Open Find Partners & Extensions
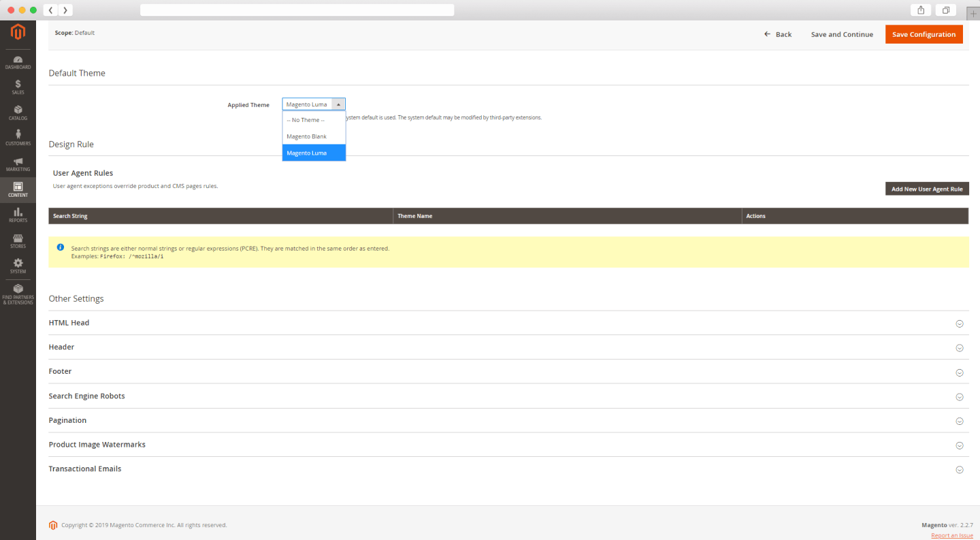The width and height of the screenshot is (980, 540). click(x=18, y=294)
